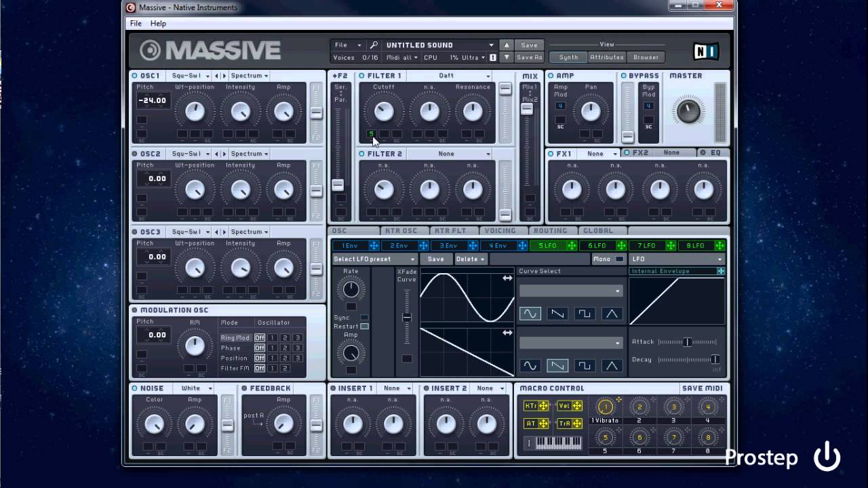
Task: Toggle the Mono switch
Action: [x=619, y=259]
